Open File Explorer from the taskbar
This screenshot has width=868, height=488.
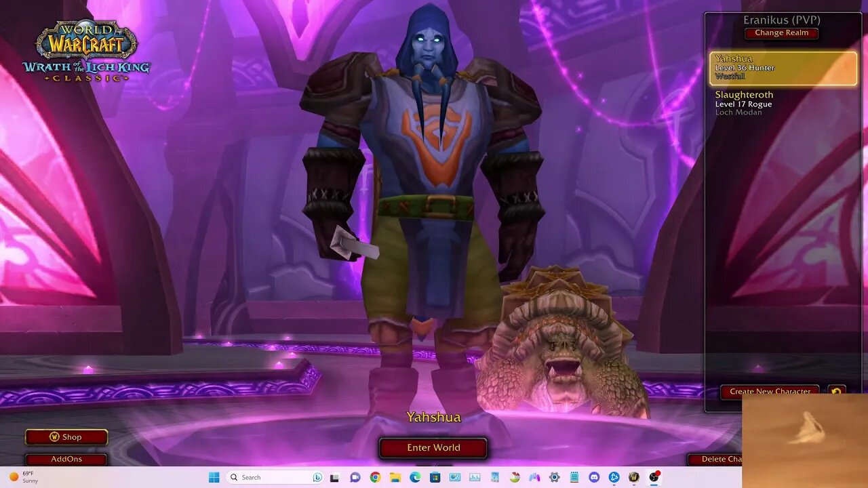[395, 477]
